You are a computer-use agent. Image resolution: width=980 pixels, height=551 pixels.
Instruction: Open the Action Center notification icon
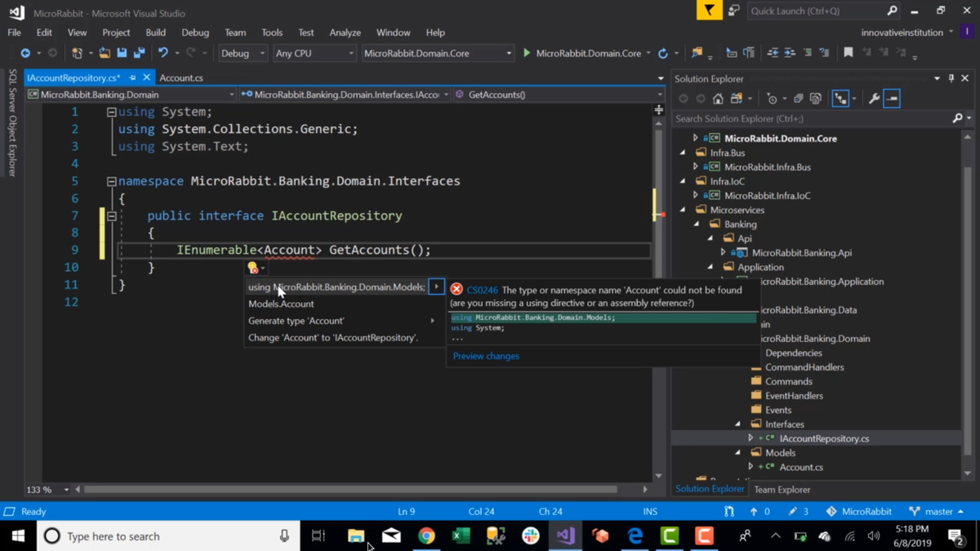click(955, 536)
